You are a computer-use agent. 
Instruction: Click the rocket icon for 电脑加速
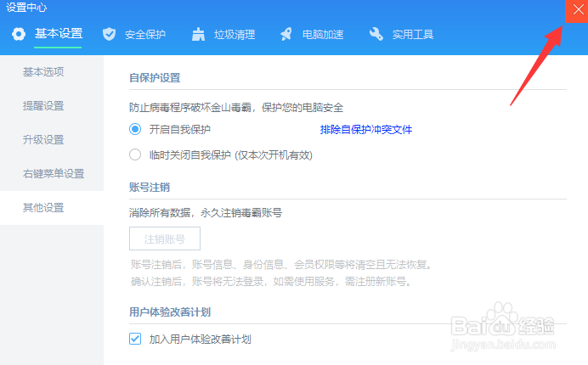286,34
